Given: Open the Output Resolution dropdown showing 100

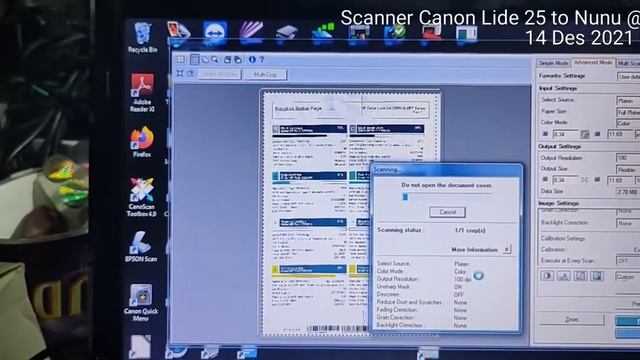Looking at the screenshot, I should (628, 158).
